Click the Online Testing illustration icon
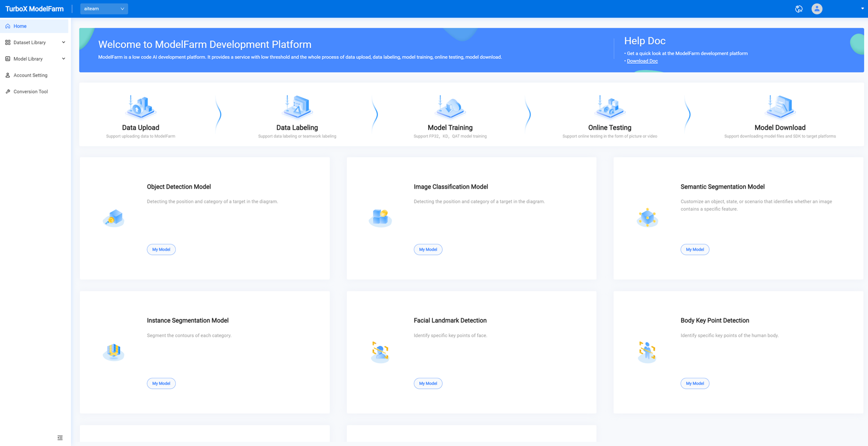868x446 pixels. (x=610, y=107)
